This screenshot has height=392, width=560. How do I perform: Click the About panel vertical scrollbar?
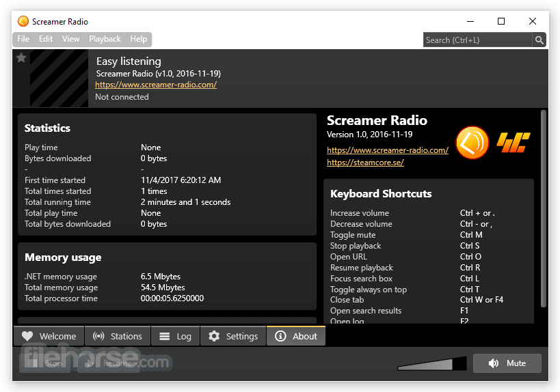(x=543, y=209)
